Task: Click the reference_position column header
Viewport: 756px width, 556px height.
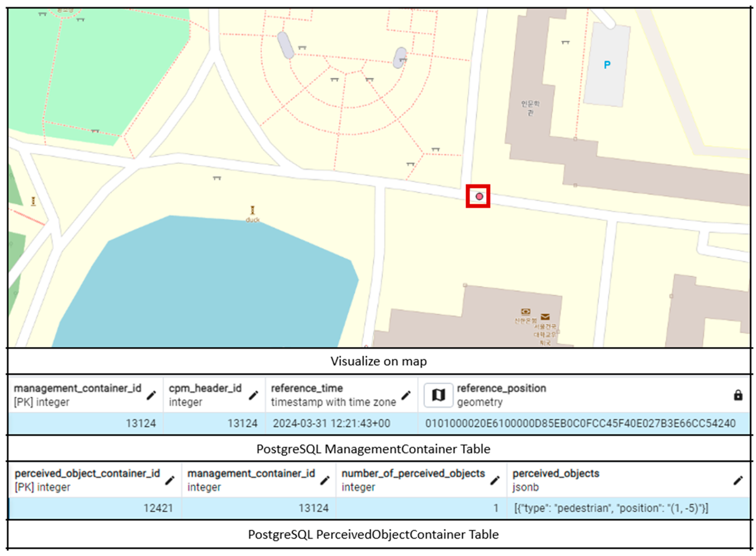Action: point(502,388)
